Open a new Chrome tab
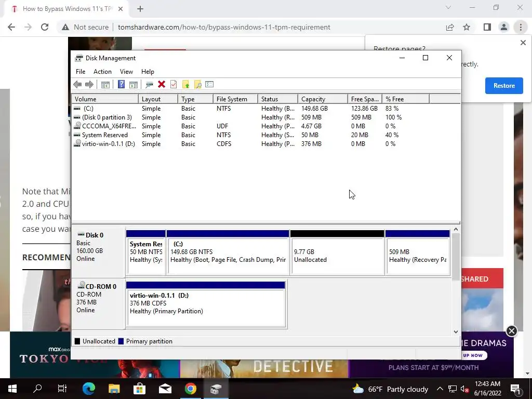Viewport: 532px width, 399px height. (x=140, y=9)
